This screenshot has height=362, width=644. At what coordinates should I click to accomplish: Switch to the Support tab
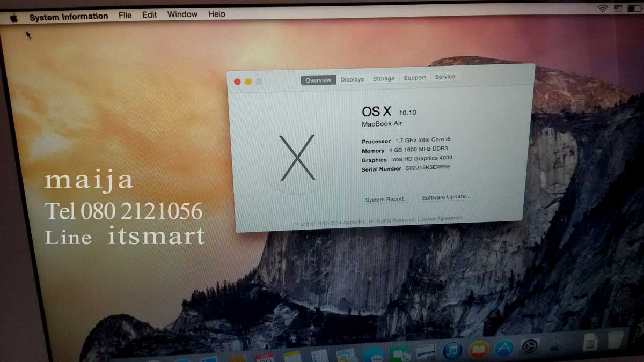click(415, 78)
